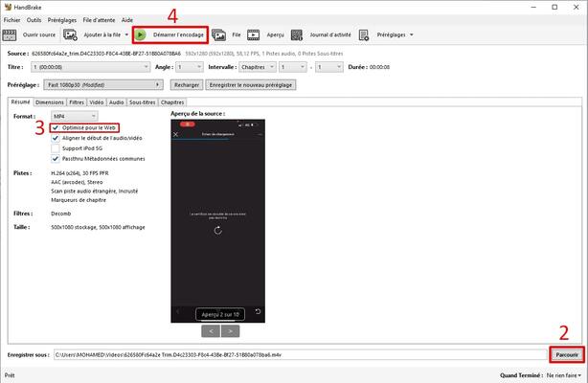Open the Quand Terminé Ne rien faire dropdown
The height and width of the screenshot is (383, 588).
tap(564, 375)
